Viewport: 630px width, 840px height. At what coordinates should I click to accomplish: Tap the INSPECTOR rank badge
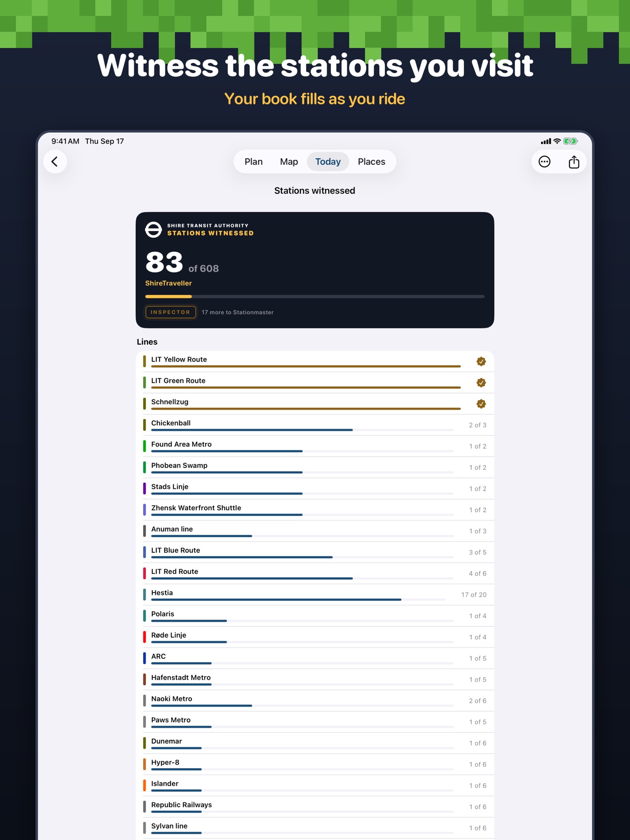coord(170,312)
